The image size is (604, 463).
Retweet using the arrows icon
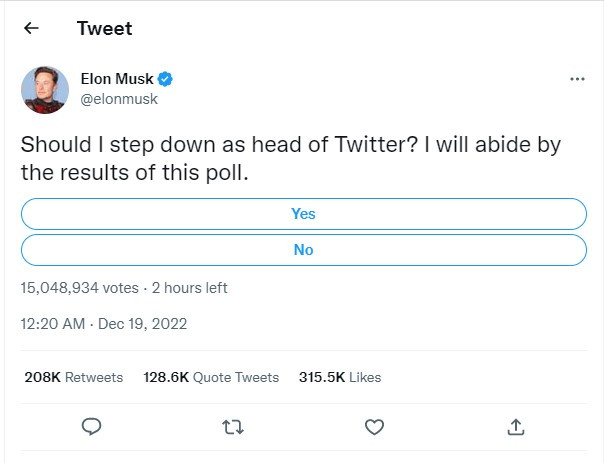point(233,427)
